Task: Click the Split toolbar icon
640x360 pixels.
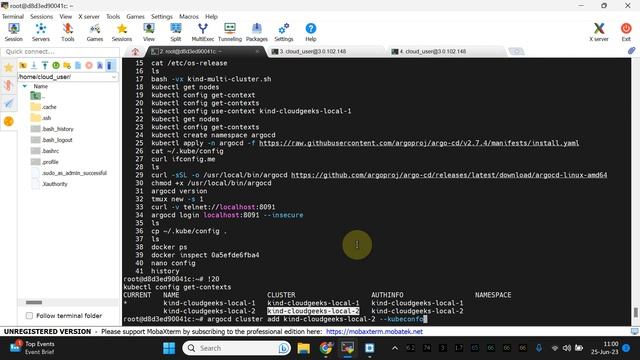Action: click(x=176, y=32)
